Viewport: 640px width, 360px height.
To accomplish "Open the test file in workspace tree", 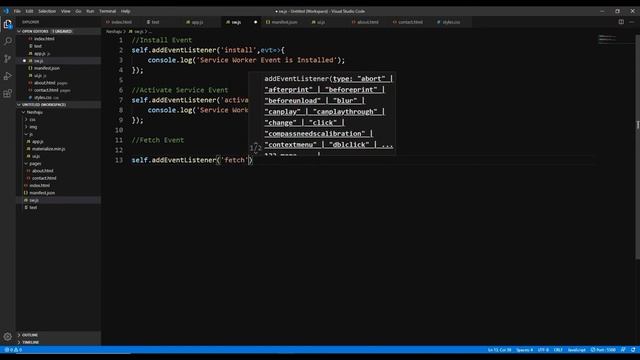I will [33, 207].
